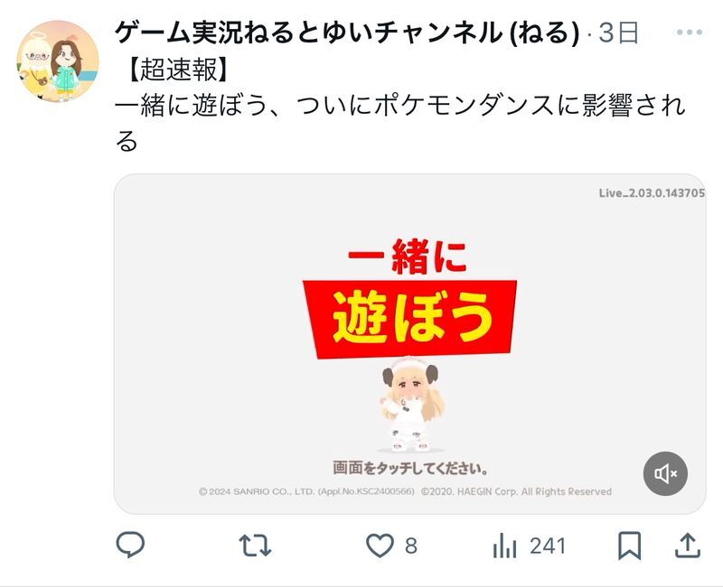View post analytics bar chart icon

click(504, 546)
